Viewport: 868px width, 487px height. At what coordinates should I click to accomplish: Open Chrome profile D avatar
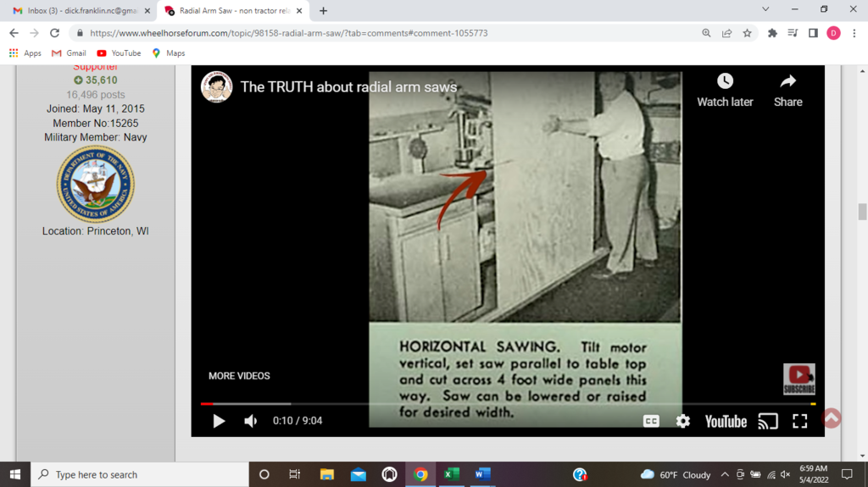point(834,33)
